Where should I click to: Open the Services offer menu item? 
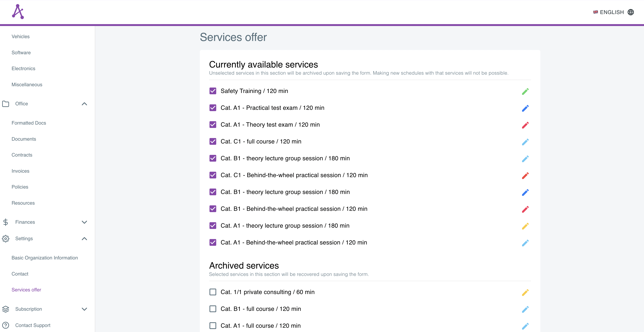click(x=26, y=290)
